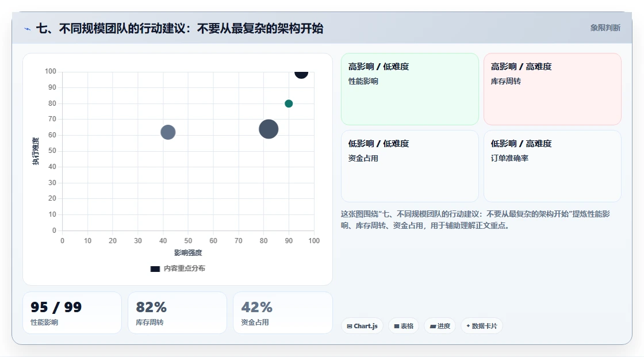The image size is (644, 357).
Task: Select the 高影响 / 低难度 quadrant card
Action: coord(410,89)
